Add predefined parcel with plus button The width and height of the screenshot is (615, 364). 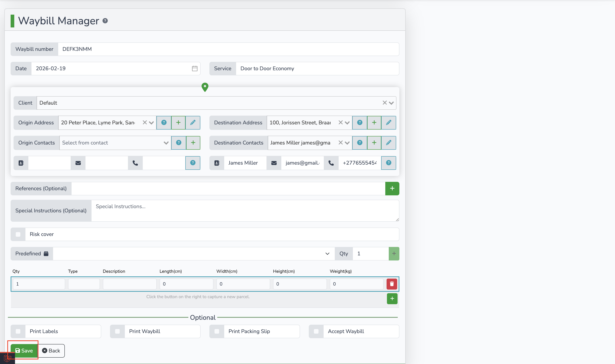tap(394, 254)
